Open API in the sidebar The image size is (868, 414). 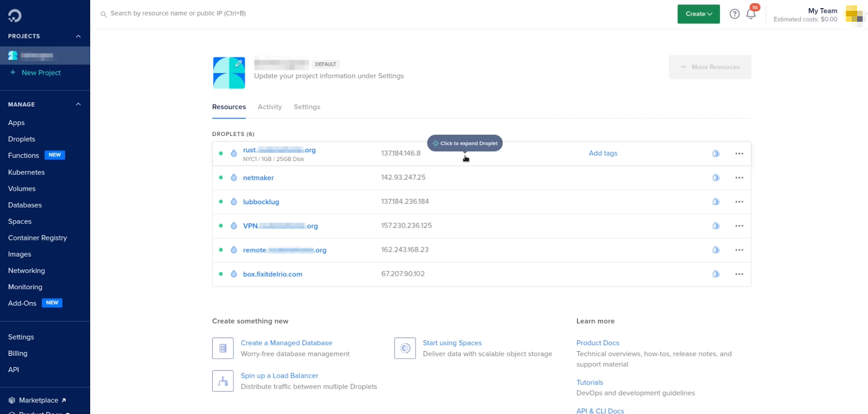click(14, 370)
